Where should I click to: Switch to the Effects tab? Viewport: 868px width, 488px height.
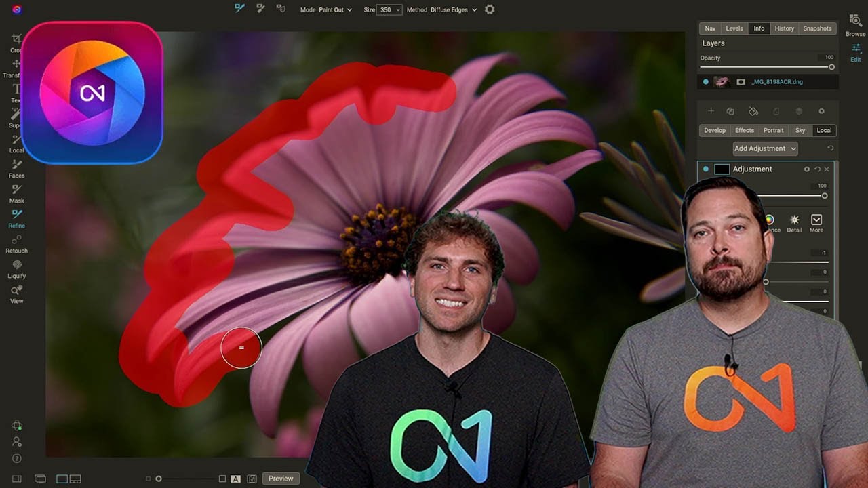pos(745,130)
